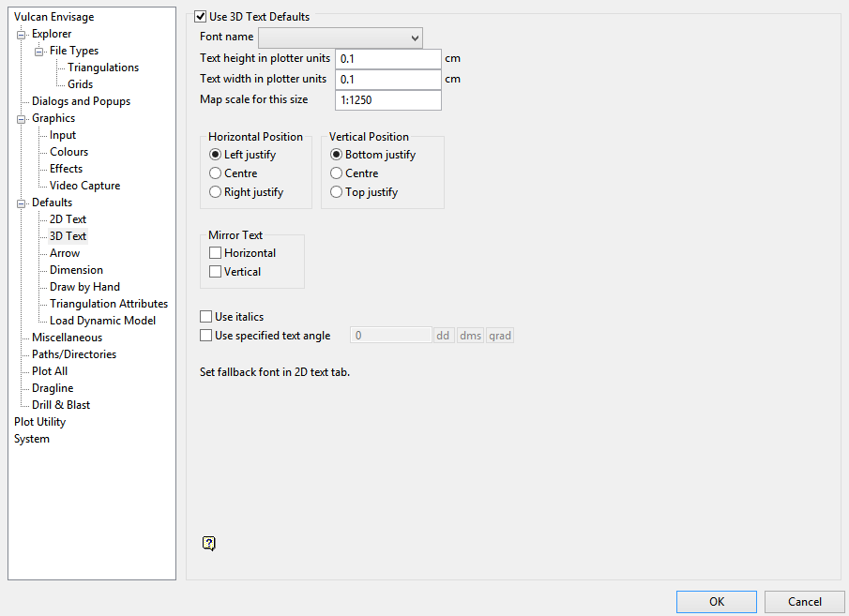Screen dimensions: 849x616
Task: Enable Use italics checkbox
Action: click(x=206, y=317)
